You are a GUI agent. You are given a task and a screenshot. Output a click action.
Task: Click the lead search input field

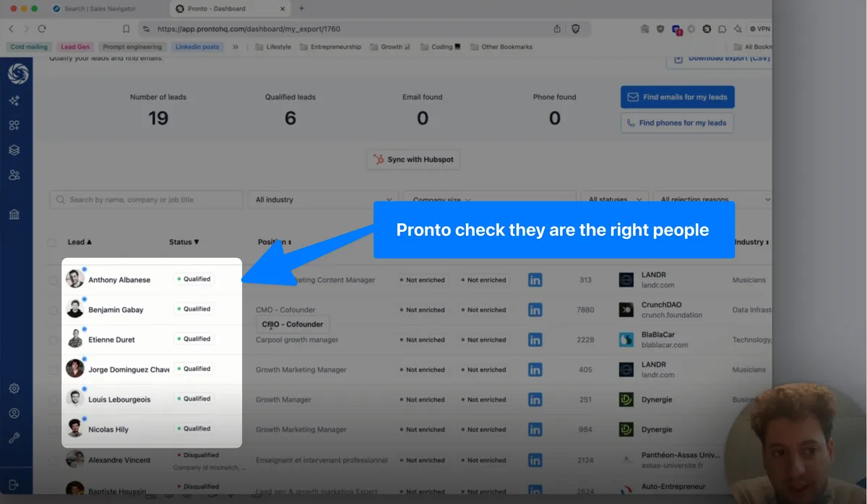(147, 200)
